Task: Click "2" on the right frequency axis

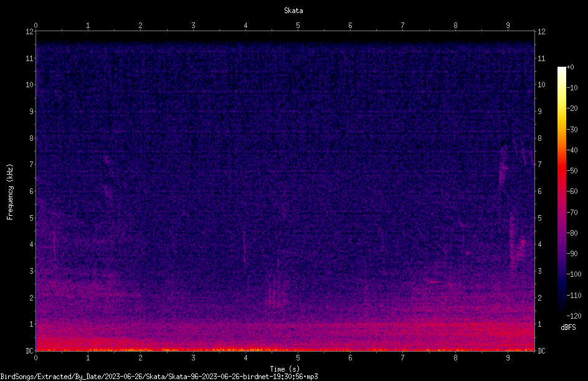Action: (539, 297)
